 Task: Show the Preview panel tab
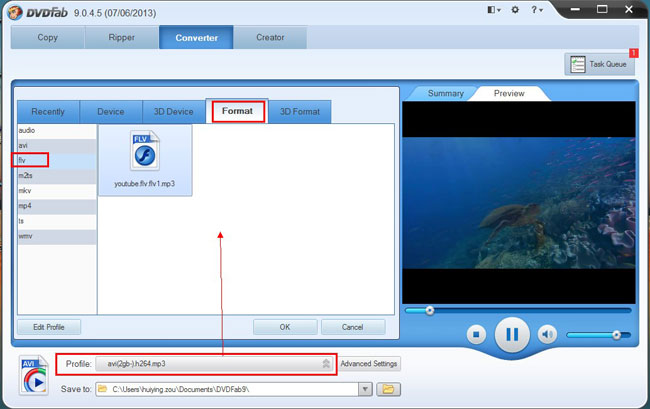[509, 93]
